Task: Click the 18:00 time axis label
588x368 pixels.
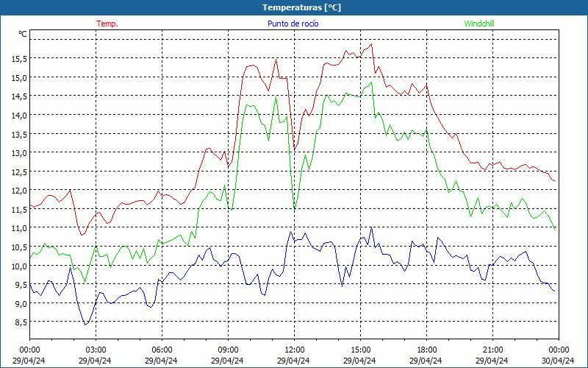Action: [426, 350]
